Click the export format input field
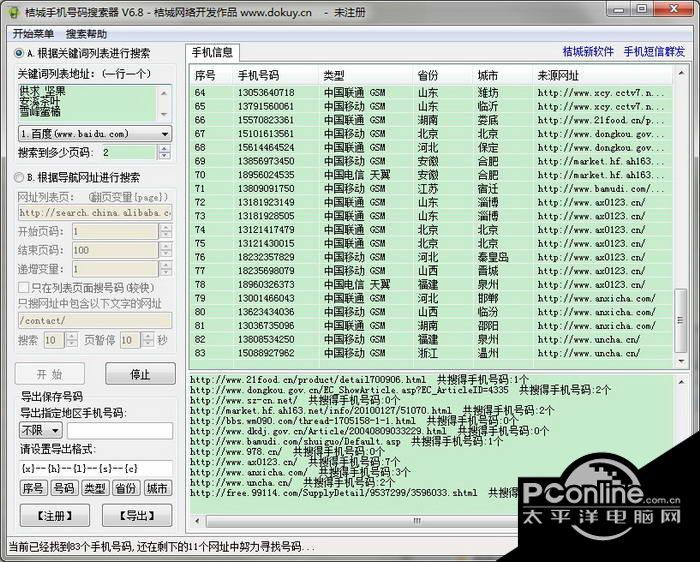 click(96, 468)
